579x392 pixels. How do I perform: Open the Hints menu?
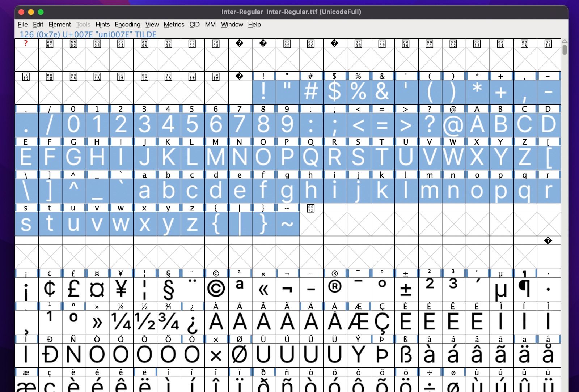pyautogui.click(x=102, y=24)
